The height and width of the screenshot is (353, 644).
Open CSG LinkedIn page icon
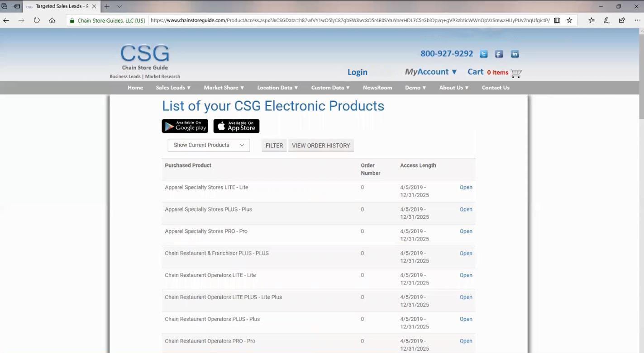pyautogui.click(x=515, y=54)
